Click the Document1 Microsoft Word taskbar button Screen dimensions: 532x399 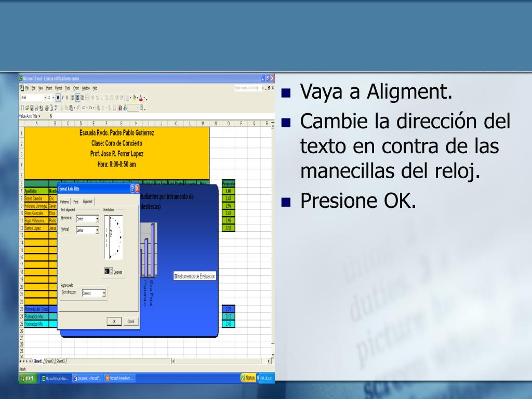(87, 378)
